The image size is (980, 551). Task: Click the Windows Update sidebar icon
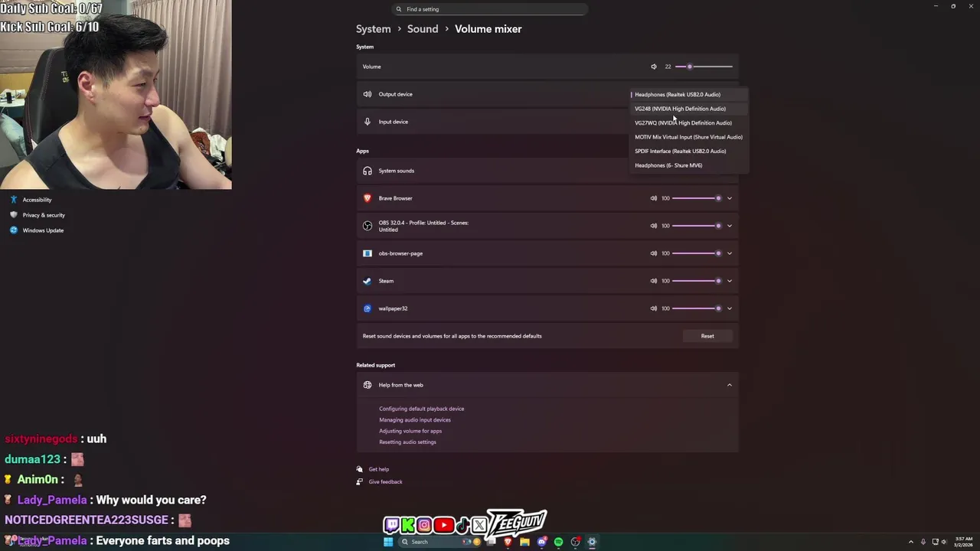pyautogui.click(x=13, y=230)
